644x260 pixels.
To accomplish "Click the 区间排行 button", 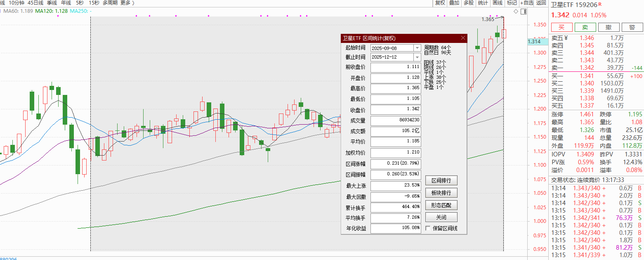I will pyautogui.click(x=441, y=180).
